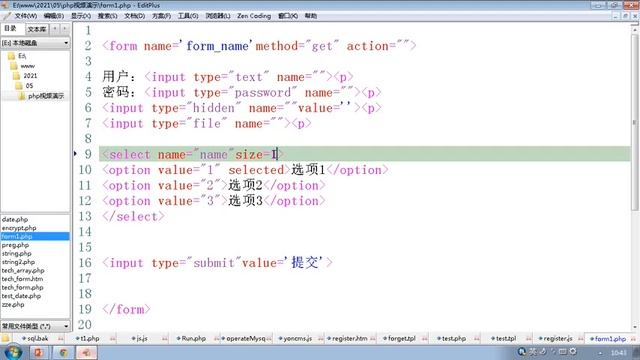Switch to sql.bak document tab
This screenshot has width=640, height=360.
pos(38,339)
